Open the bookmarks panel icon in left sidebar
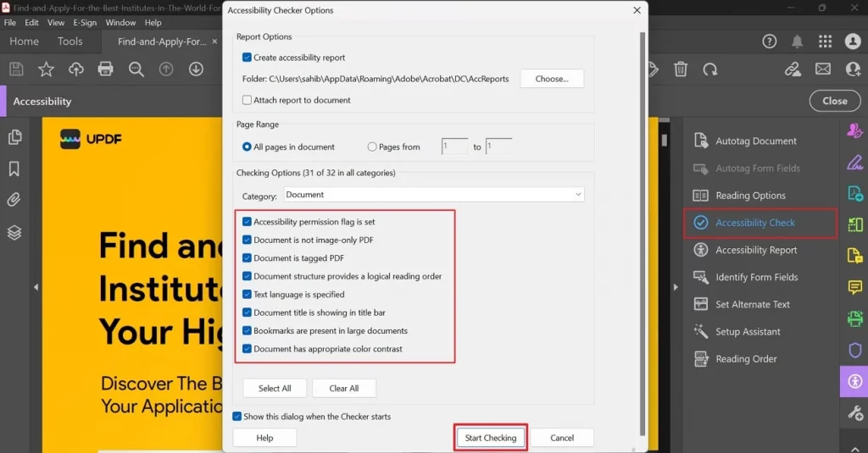This screenshot has width=868, height=453. 14,168
